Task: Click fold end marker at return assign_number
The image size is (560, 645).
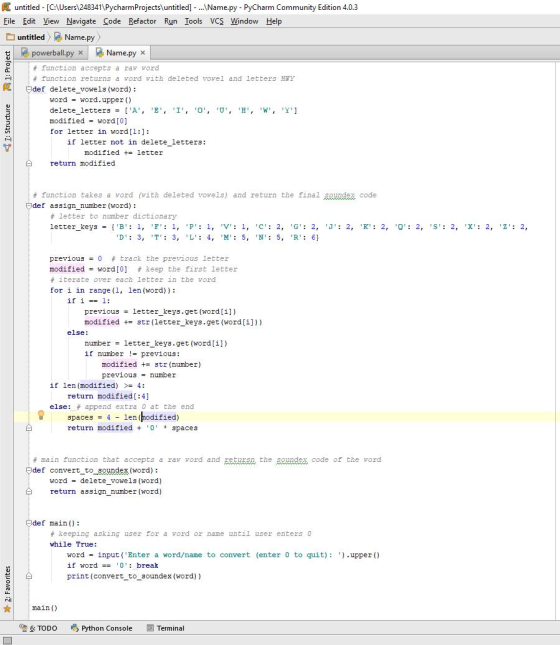Action: click(x=29, y=491)
